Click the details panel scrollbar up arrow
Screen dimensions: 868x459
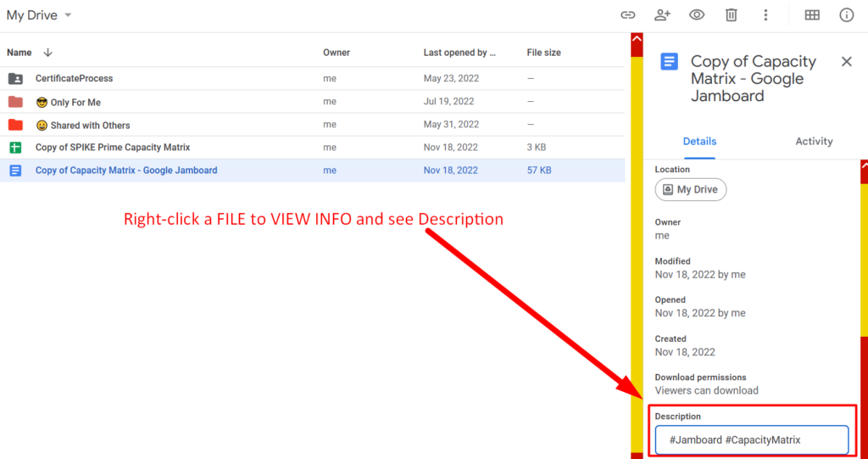tap(864, 165)
